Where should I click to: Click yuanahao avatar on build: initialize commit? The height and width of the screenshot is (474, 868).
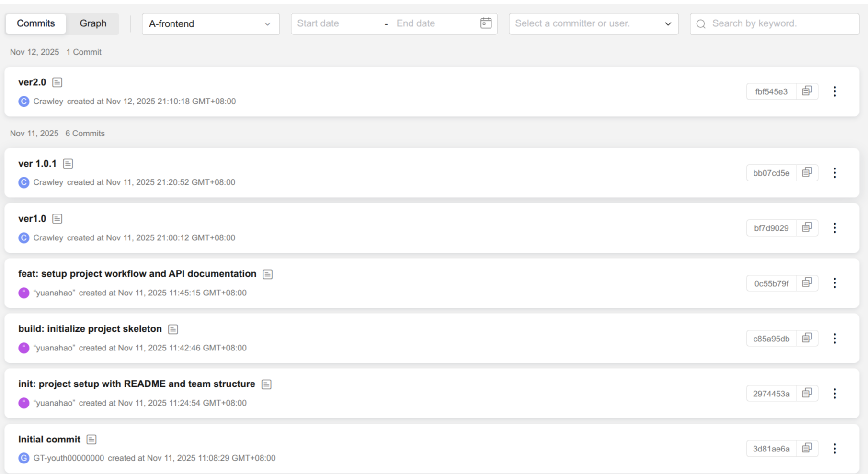coord(24,348)
